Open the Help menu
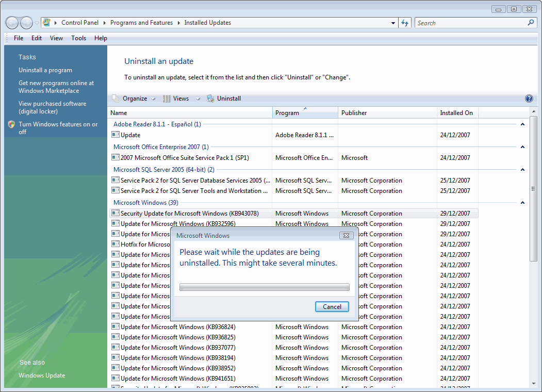 [101, 38]
